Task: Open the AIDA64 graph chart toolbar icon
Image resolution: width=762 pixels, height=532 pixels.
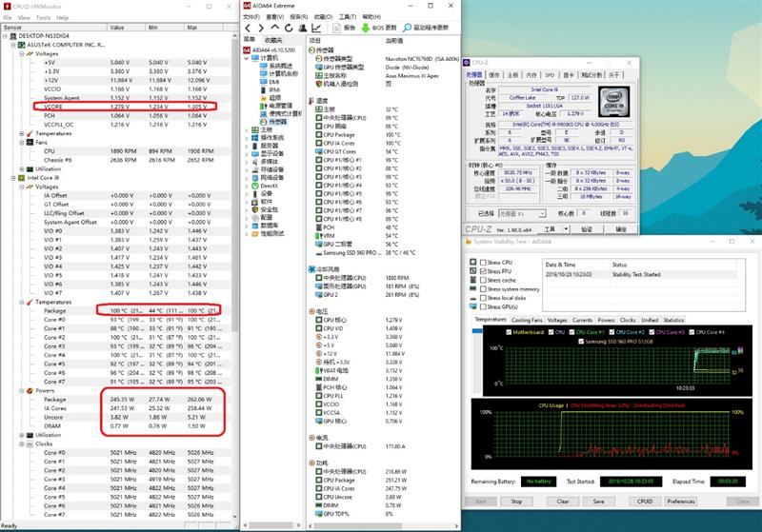Action: [x=316, y=29]
